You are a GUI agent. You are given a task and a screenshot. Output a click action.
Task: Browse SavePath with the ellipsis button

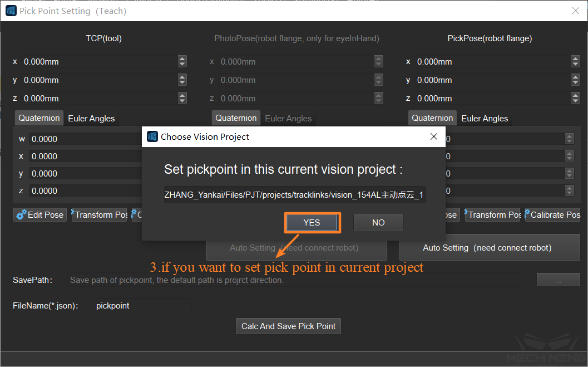pyautogui.click(x=558, y=280)
